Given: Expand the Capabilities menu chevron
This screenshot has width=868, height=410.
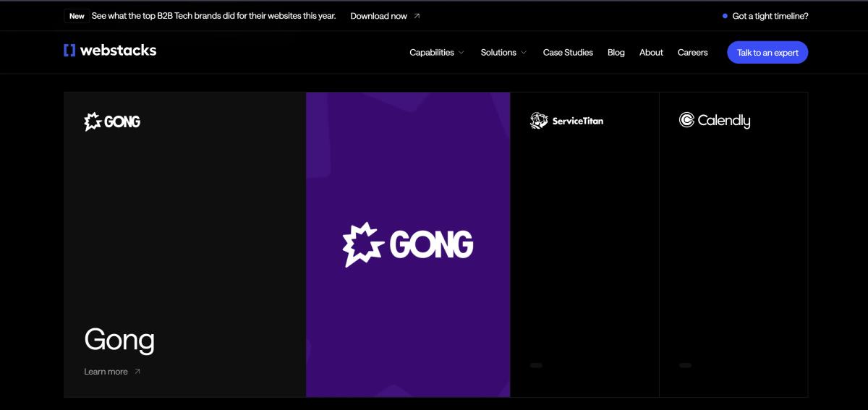Looking at the screenshot, I should (461, 53).
